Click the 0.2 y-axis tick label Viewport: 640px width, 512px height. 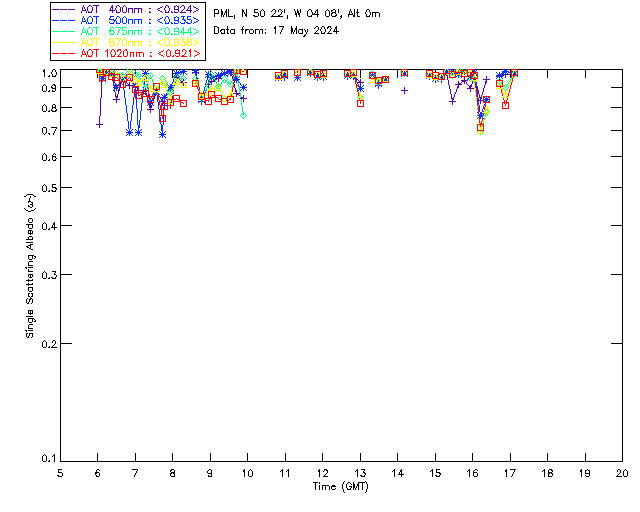(49, 344)
